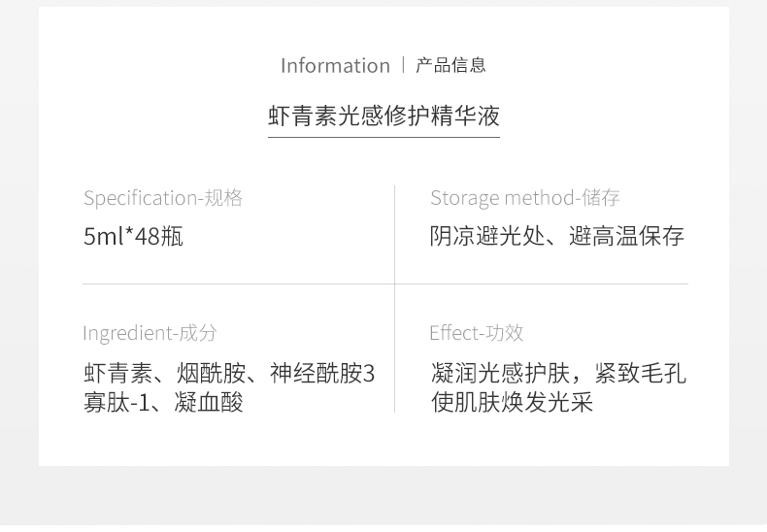Viewport: 767px width, 532px height.
Task: Click the effect text 使肌肤焕发光采
Action: [512, 403]
